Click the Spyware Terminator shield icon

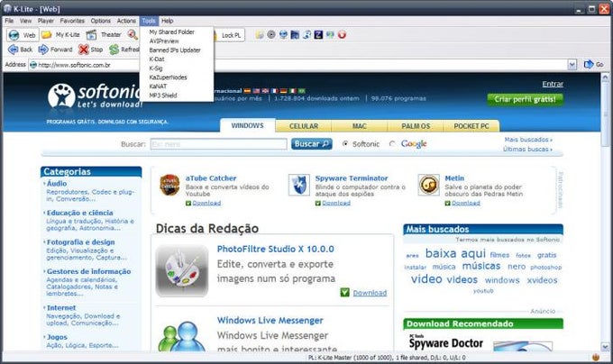pos(299,185)
